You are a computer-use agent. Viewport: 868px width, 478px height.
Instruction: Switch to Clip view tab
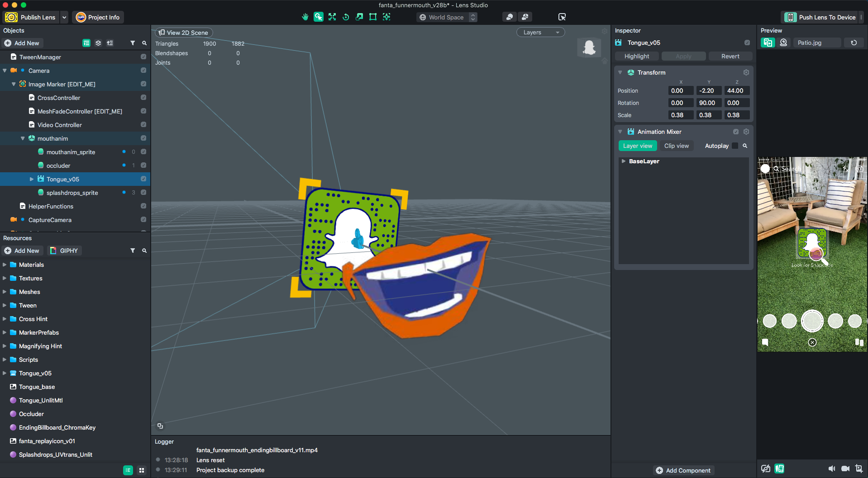coord(677,146)
